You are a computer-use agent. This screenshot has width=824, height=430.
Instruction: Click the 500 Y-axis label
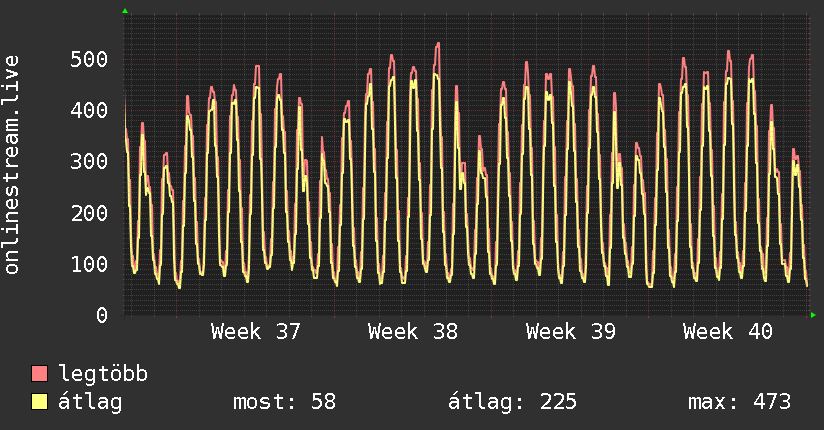click(x=89, y=59)
